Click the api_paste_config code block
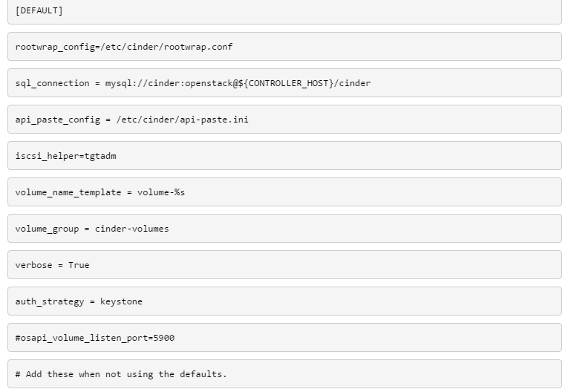 (284, 120)
